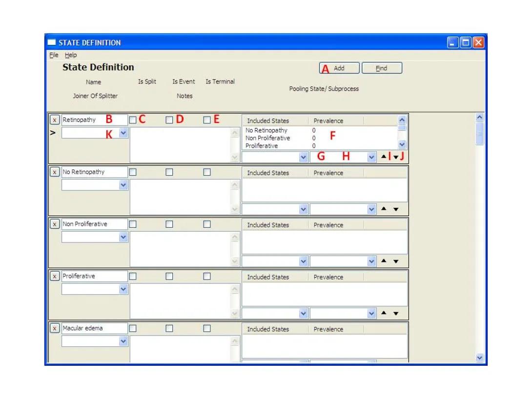Select 'No Retinopathy' in included states list
The image size is (532, 399).
pos(266,130)
